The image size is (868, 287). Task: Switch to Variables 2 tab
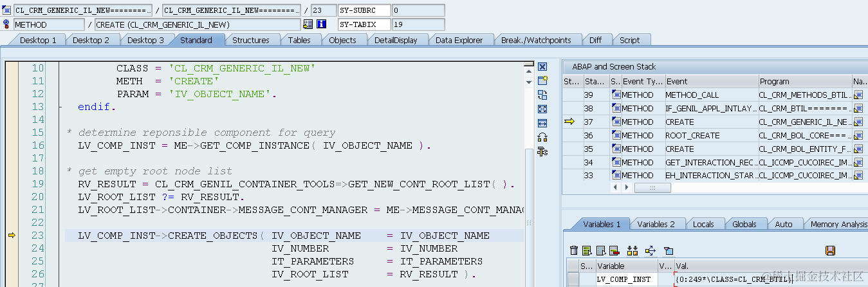click(x=656, y=224)
